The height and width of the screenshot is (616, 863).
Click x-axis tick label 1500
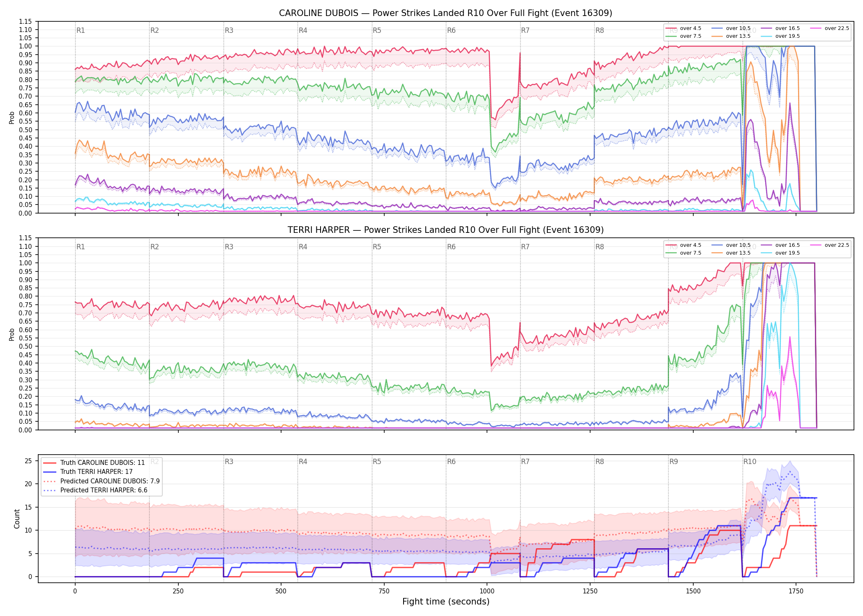pyautogui.click(x=693, y=591)
